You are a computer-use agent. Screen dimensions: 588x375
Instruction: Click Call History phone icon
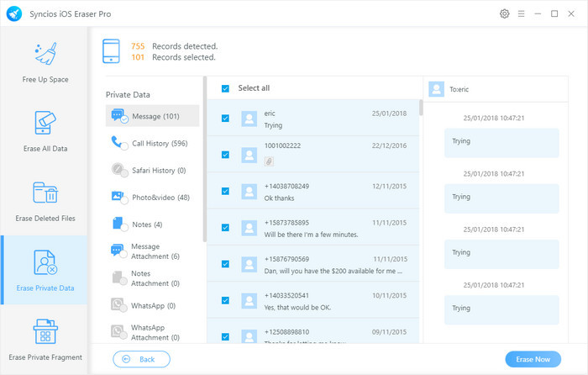click(x=119, y=143)
